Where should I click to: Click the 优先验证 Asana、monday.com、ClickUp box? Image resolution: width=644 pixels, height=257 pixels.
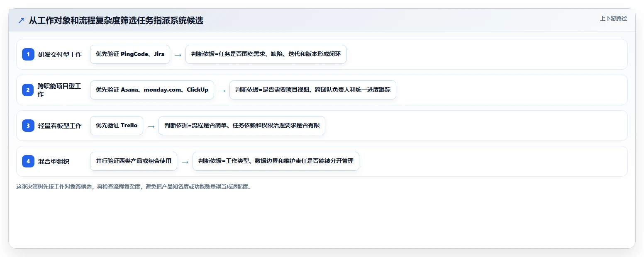(152, 90)
